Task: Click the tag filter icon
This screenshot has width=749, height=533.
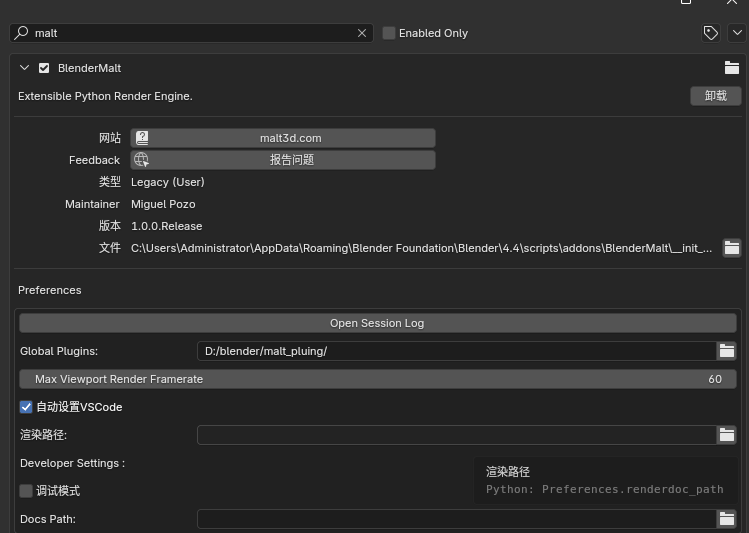Action: point(711,33)
